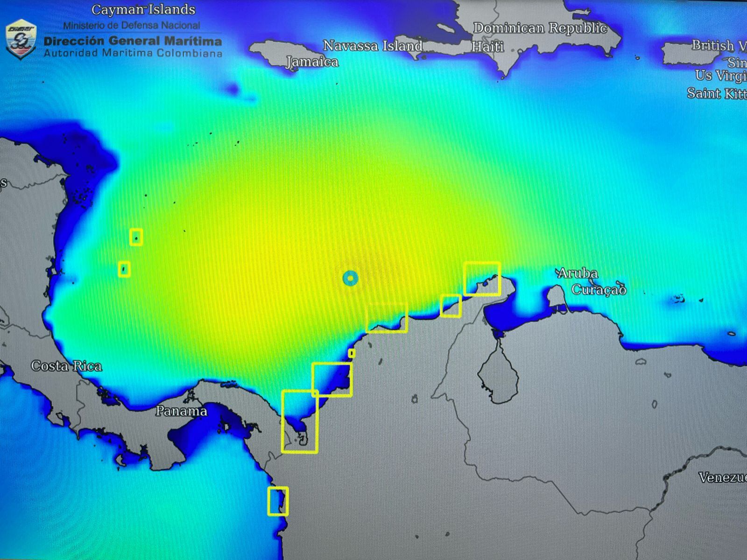Click the Ministerio de Defensa Nacional text
Screen dimensions: 747x560
coord(132,25)
